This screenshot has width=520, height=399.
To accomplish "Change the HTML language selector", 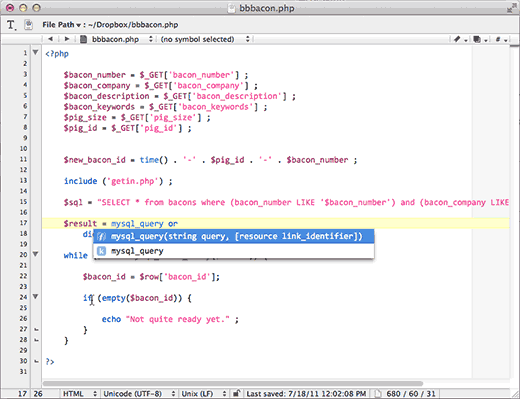I will pos(79,394).
